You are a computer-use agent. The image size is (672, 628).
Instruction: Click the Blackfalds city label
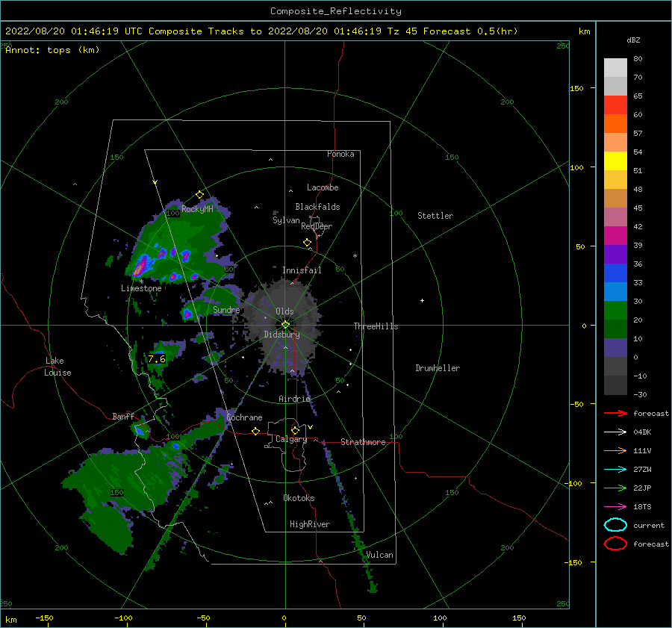click(317, 207)
